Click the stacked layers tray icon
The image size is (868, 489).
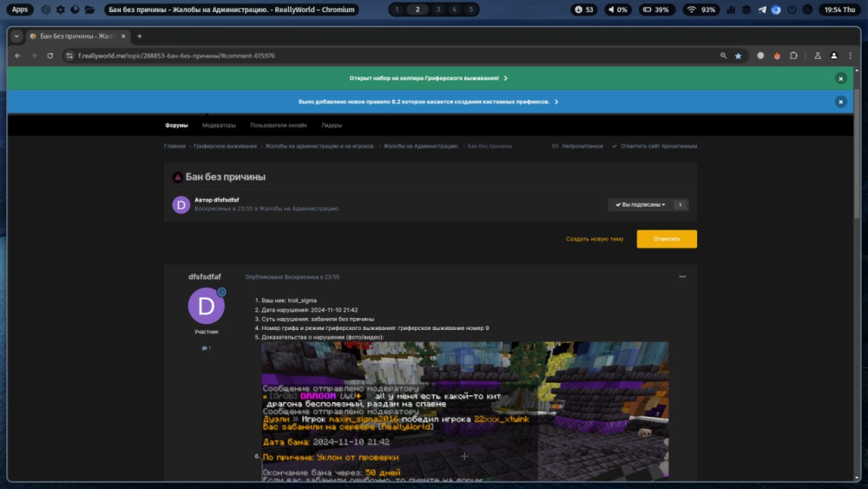coord(746,10)
